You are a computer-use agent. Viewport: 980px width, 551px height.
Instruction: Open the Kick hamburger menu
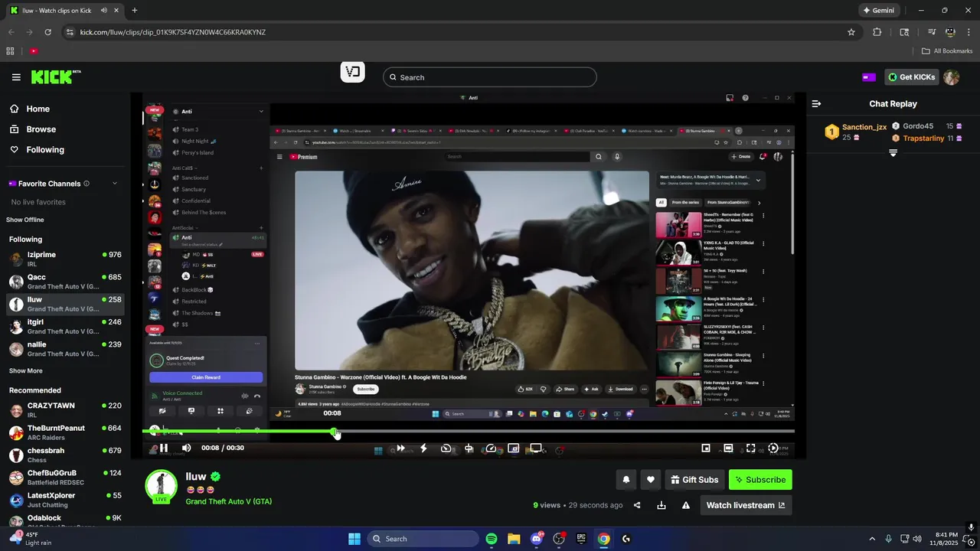[x=16, y=77]
